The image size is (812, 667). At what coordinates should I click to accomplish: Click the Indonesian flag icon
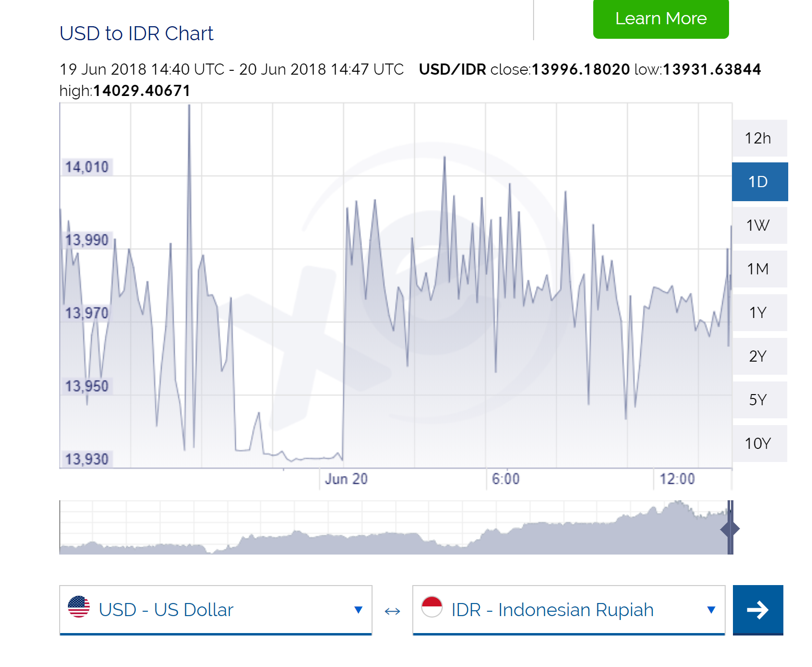pos(432,607)
